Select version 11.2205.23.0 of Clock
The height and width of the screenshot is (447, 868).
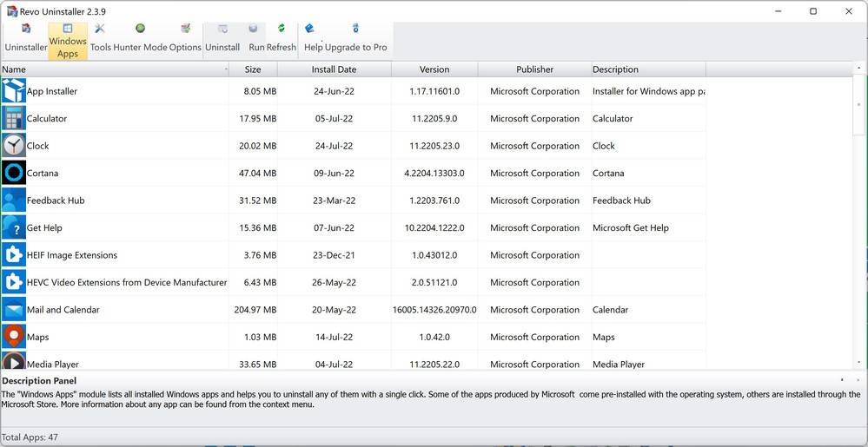pos(434,146)
